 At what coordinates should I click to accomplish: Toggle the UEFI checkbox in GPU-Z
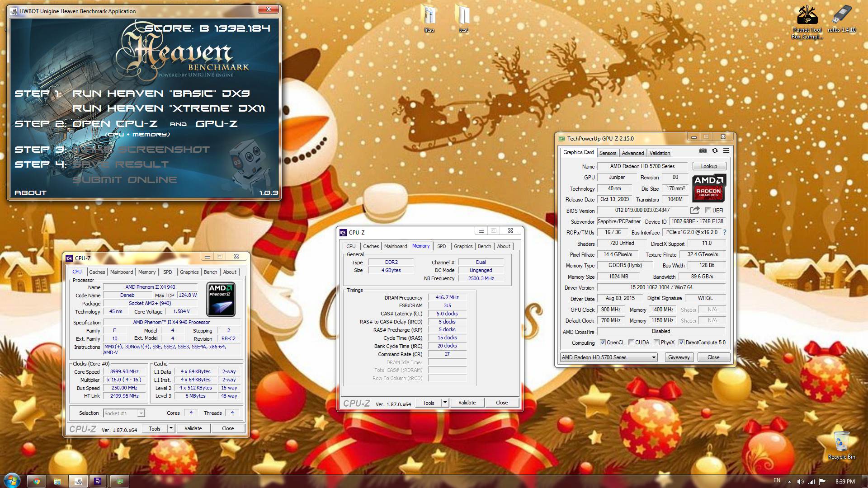click(x=708, y=211)
